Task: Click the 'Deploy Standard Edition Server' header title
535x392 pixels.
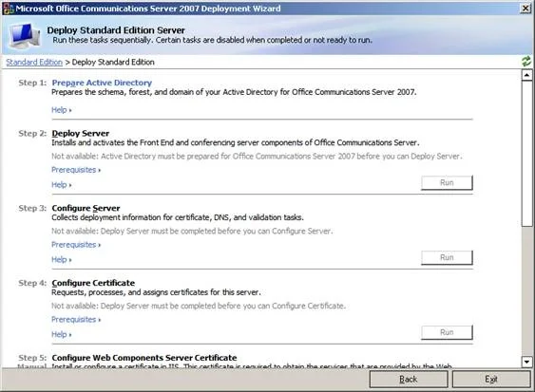Action: 116,30
